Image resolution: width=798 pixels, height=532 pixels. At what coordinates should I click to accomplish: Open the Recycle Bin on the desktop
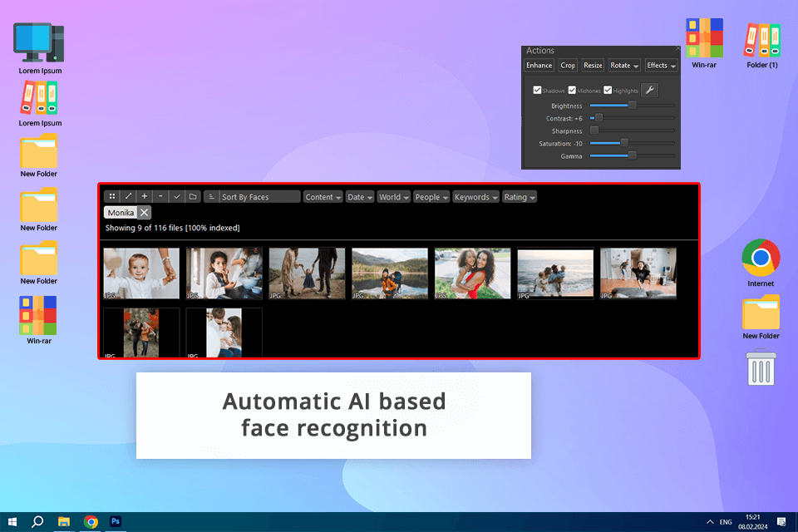761,367
